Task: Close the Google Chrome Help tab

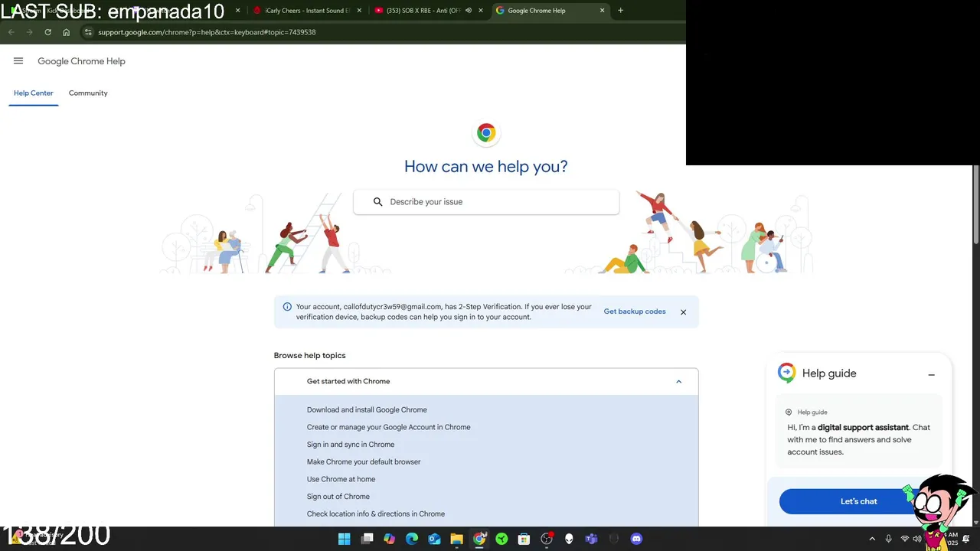Action: click(602, 11)
